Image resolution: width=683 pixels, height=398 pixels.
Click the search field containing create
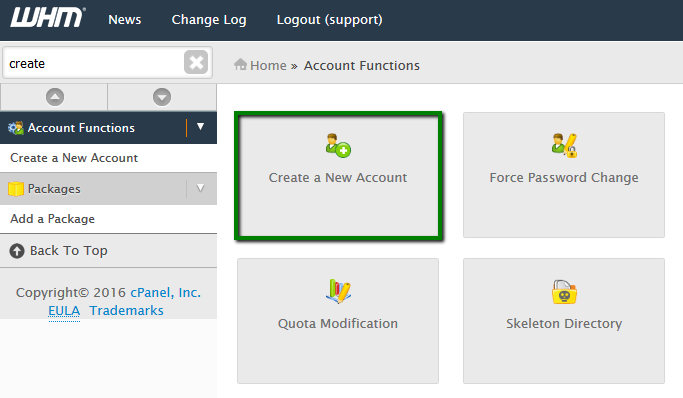(95, 63)
